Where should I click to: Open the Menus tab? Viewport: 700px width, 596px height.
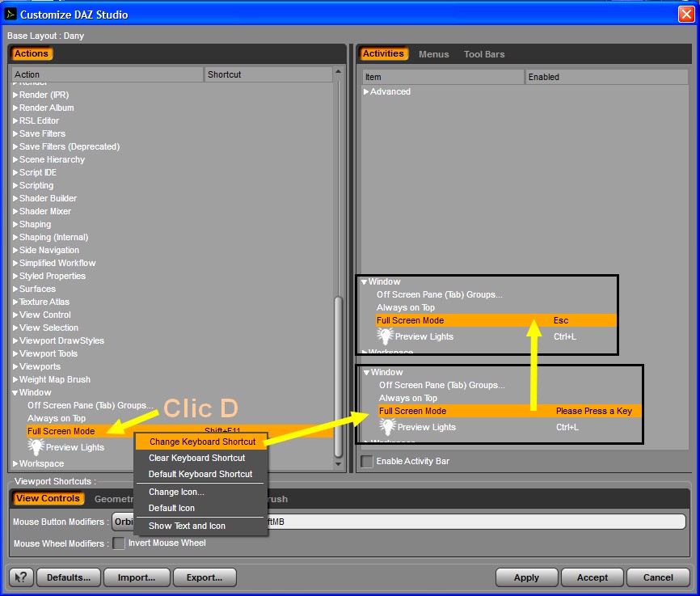click(x=434, y=54)
